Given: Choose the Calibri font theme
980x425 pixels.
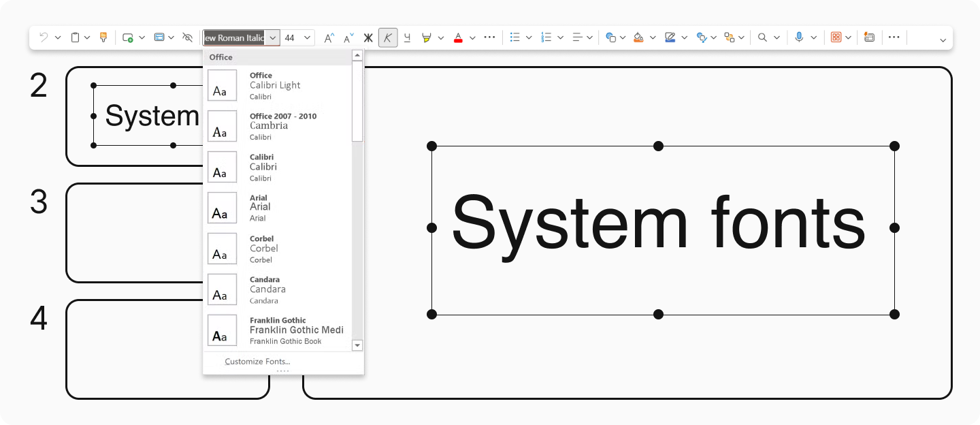Looking at the screenshot, I should point(278,168).
